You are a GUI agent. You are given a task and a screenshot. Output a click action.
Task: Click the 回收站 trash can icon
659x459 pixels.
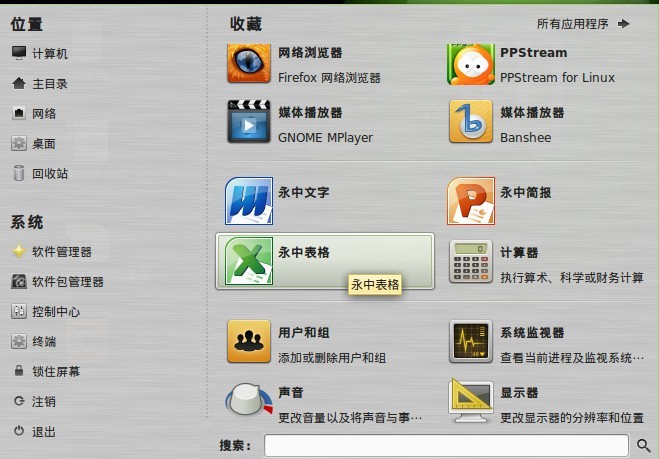[19, 173]
